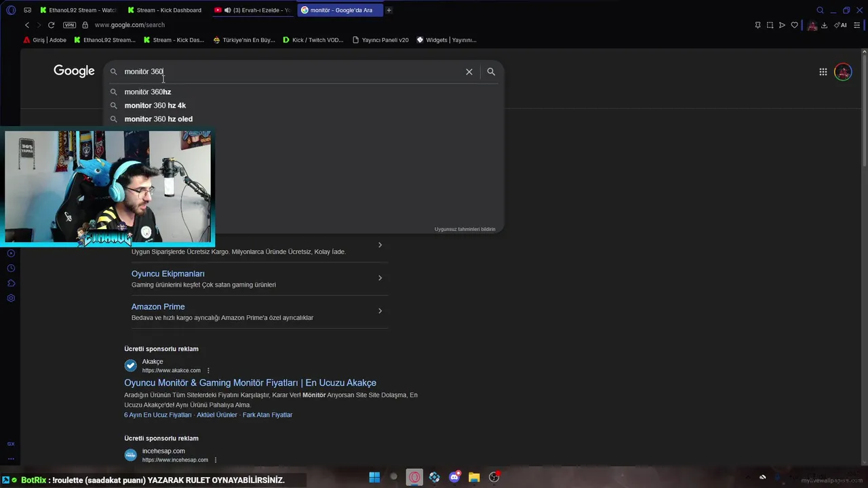Image resolution: width=868 pixels, height=488 pixels.
Task: Open the Amazon Prime sitelink
Action: 158,306
